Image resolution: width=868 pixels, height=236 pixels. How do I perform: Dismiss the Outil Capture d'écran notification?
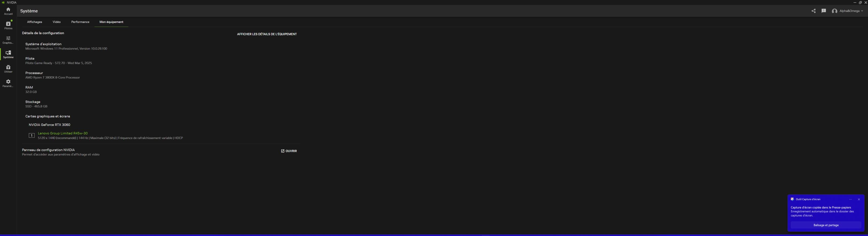point(859,200)
